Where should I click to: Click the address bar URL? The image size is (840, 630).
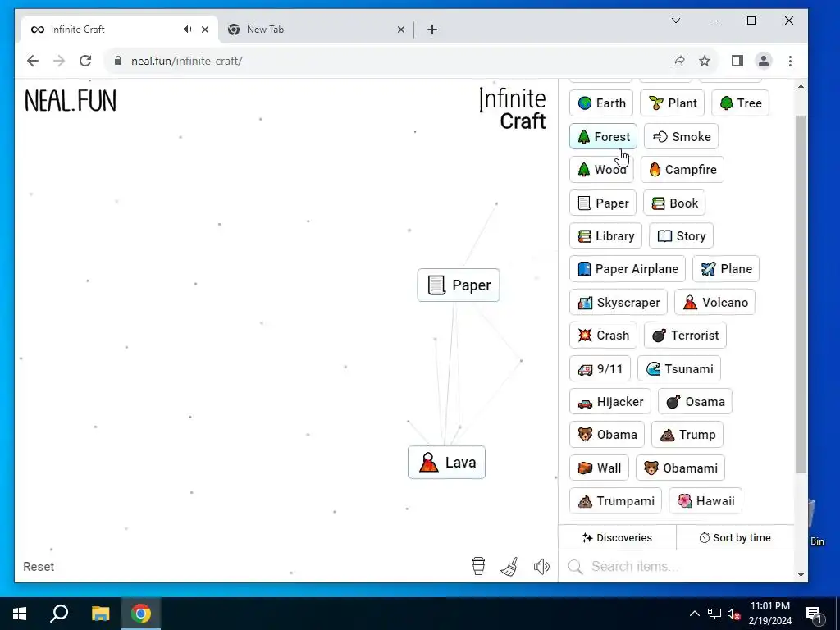(187, 61)
